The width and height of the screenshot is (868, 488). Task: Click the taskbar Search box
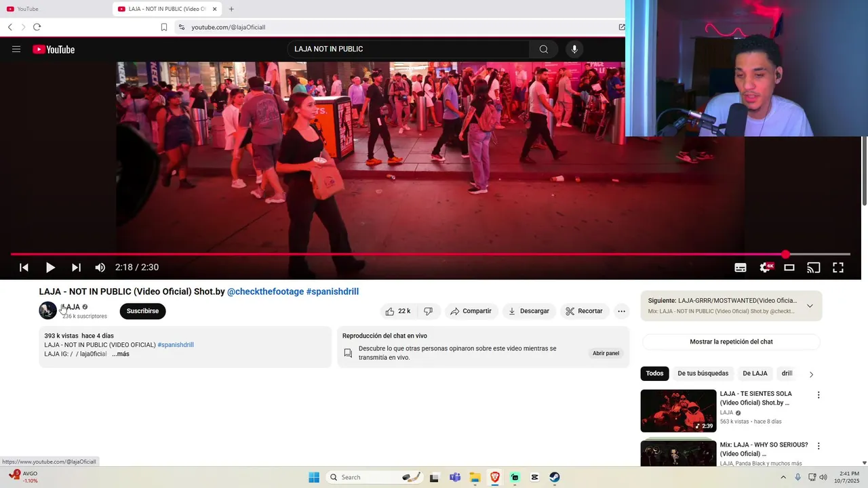point(375,477)
